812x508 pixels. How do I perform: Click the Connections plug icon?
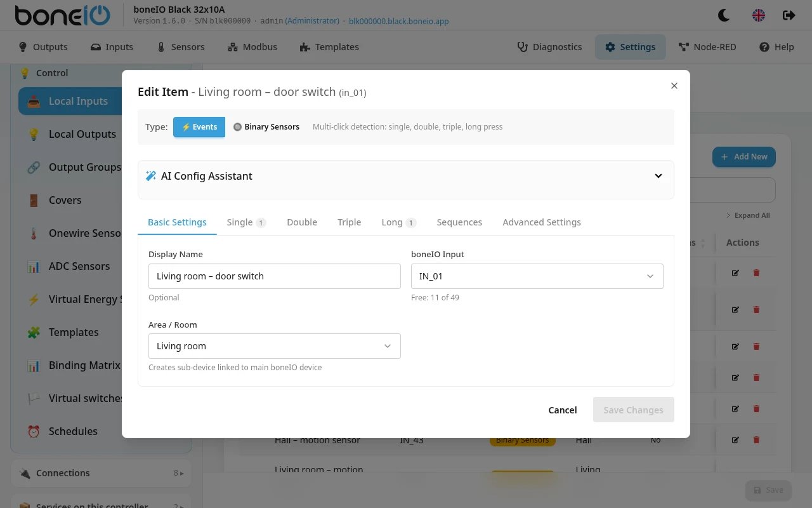pyautogui.click(x=25, y=473)
